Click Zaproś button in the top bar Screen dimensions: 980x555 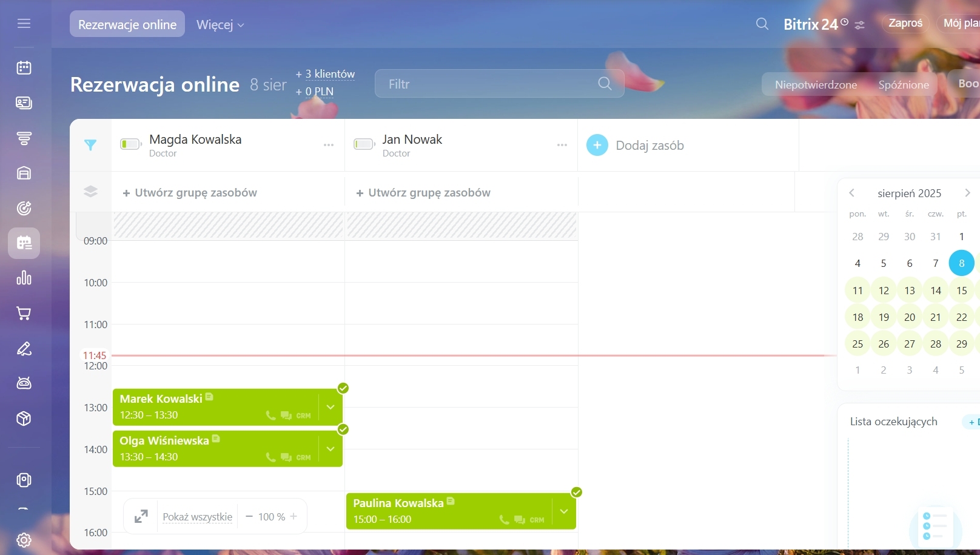point(905,24)
